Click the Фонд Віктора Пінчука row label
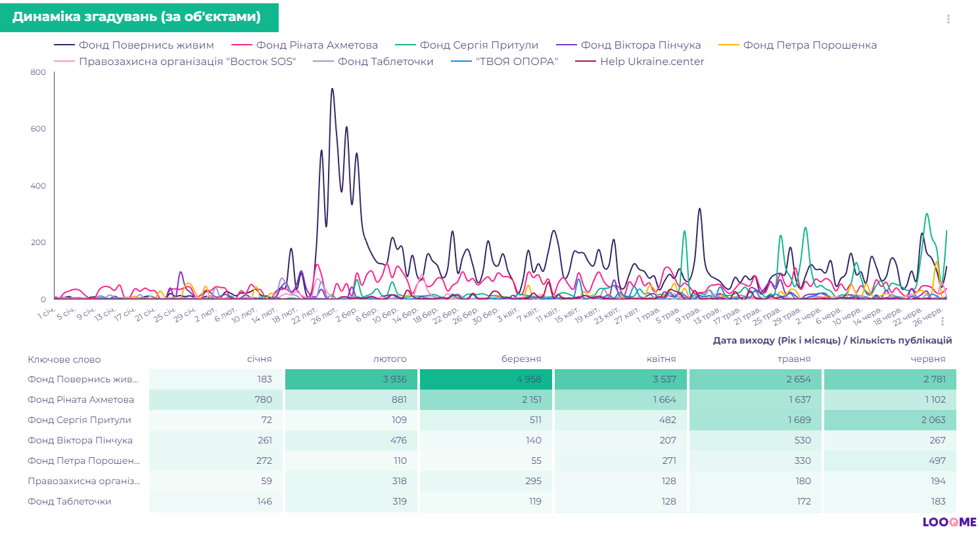The width and height of the screenshot is (980, 540). (x=80, y=440)
